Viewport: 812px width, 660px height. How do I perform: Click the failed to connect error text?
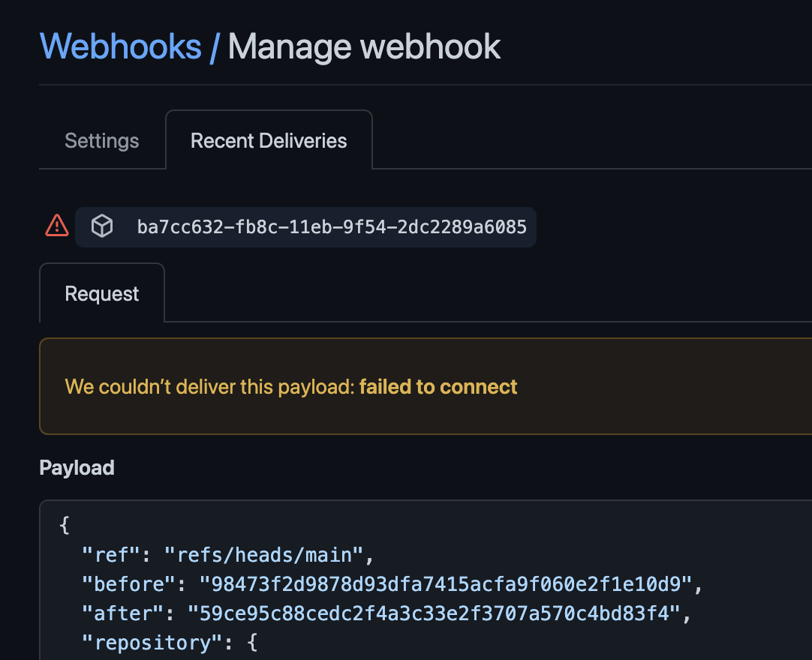pyautogui.click(x=438, y=386)
